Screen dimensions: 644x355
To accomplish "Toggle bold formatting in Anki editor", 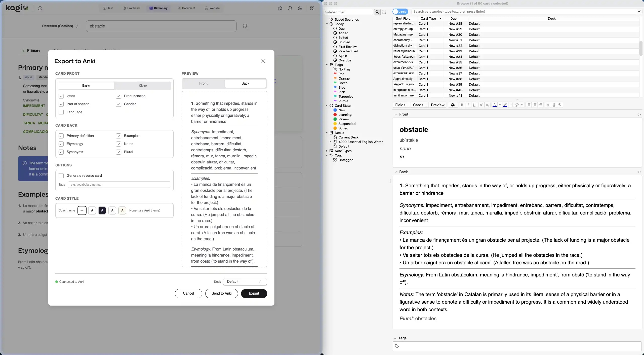I will (462, 105).
